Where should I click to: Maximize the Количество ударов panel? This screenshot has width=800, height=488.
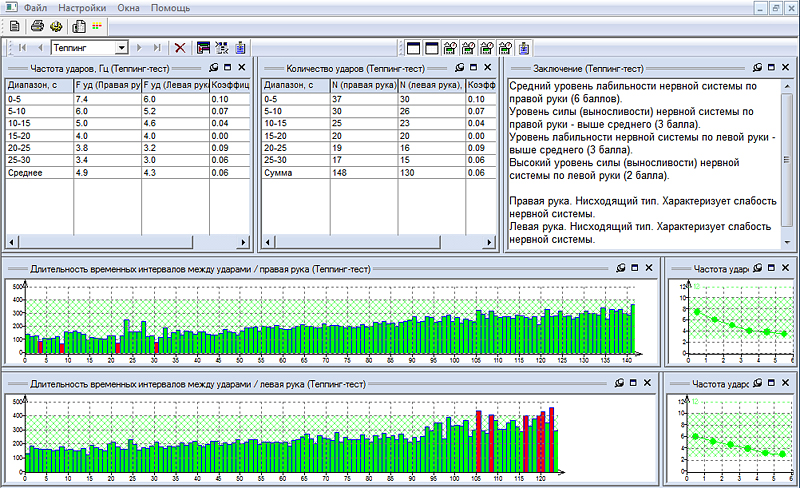[473, 67]
